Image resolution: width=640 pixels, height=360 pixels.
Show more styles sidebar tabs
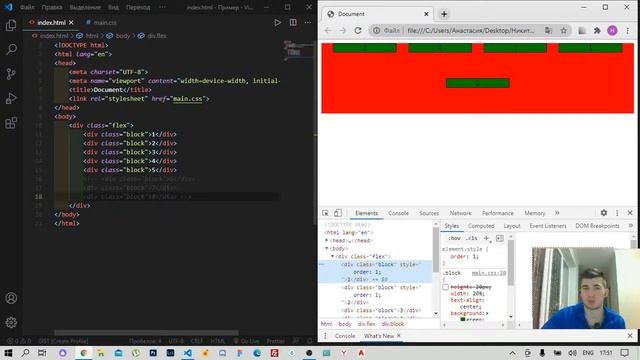(630, 226)
